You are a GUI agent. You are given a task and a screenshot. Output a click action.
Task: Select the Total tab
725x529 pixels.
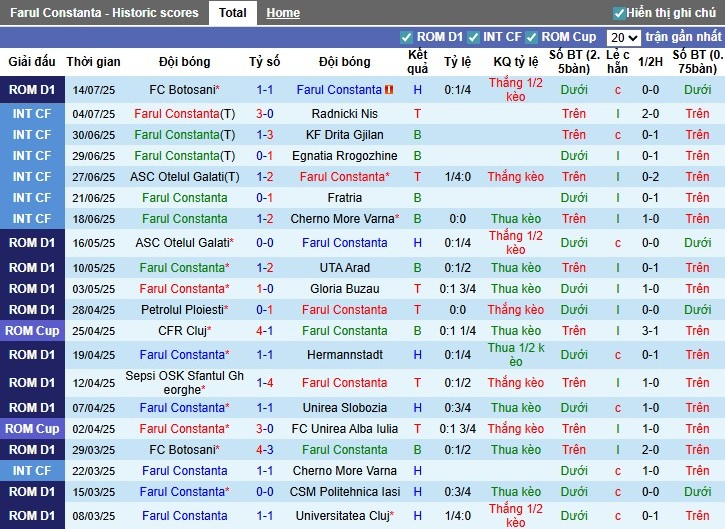coord(233,13)
